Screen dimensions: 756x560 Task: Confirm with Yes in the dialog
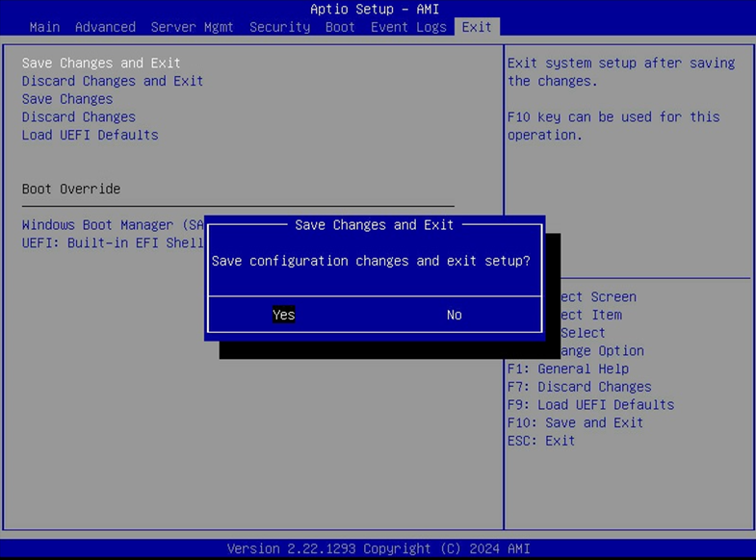click(x=283, y=315)
